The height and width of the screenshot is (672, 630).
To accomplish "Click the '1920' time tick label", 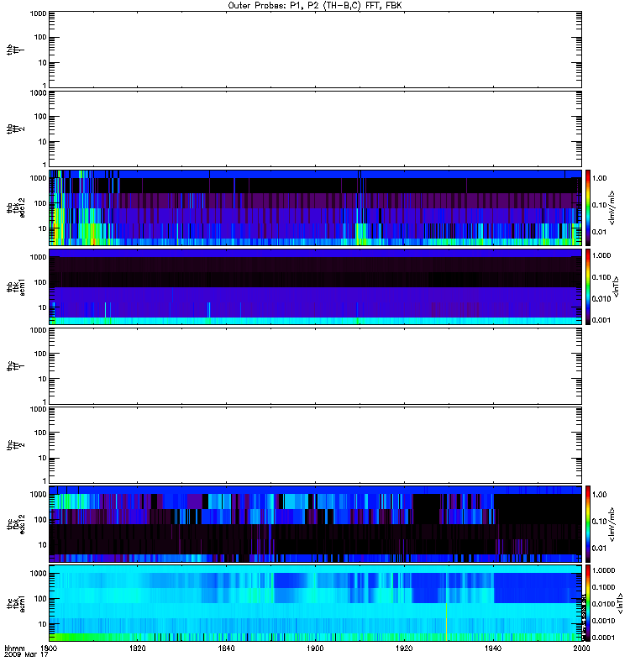I will (x=404, y=648).
